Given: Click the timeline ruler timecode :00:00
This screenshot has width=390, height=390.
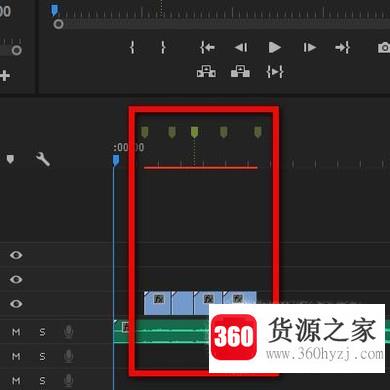Looking at the screenshot, I should point(129,147).
